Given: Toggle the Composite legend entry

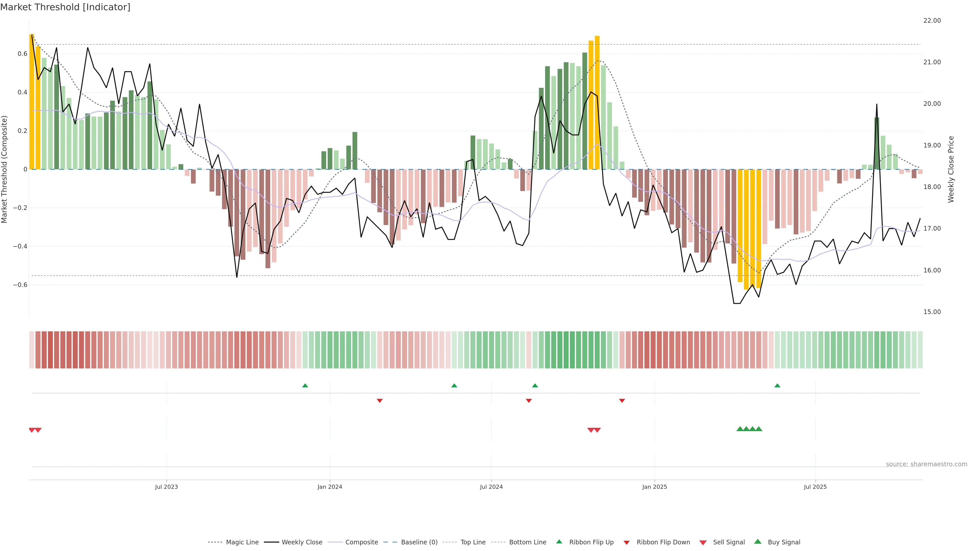Looking at the screenshot, I should tap(361, 542).
